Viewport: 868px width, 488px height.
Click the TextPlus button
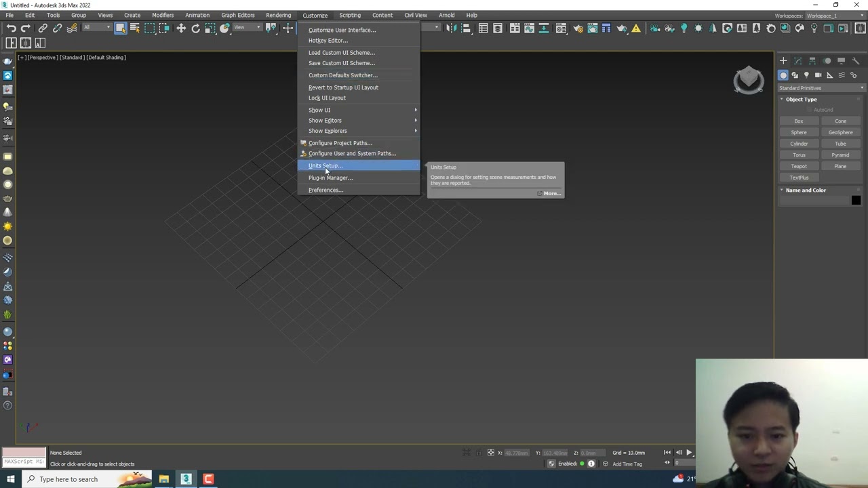click(x=799, y=178)
